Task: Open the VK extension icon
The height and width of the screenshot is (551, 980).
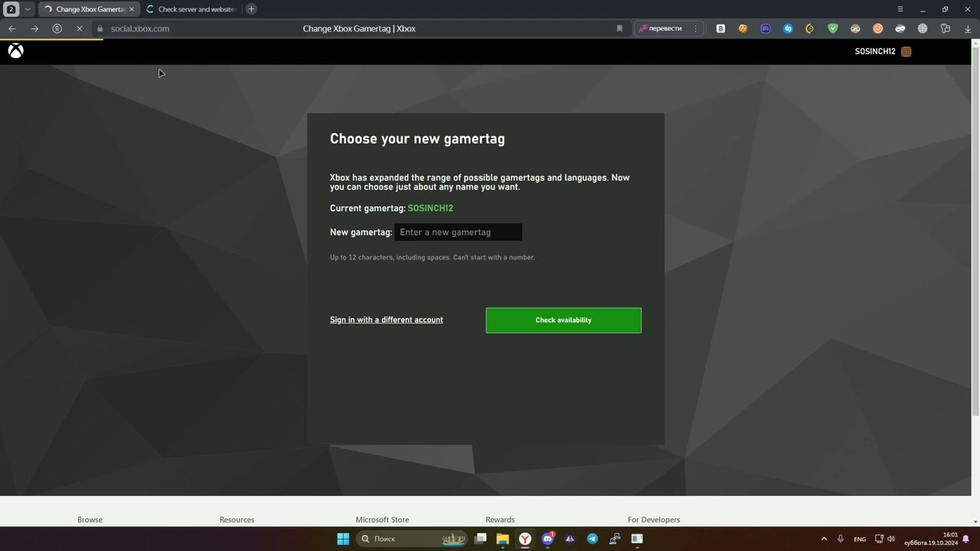Action: click(x=720, y=28)
